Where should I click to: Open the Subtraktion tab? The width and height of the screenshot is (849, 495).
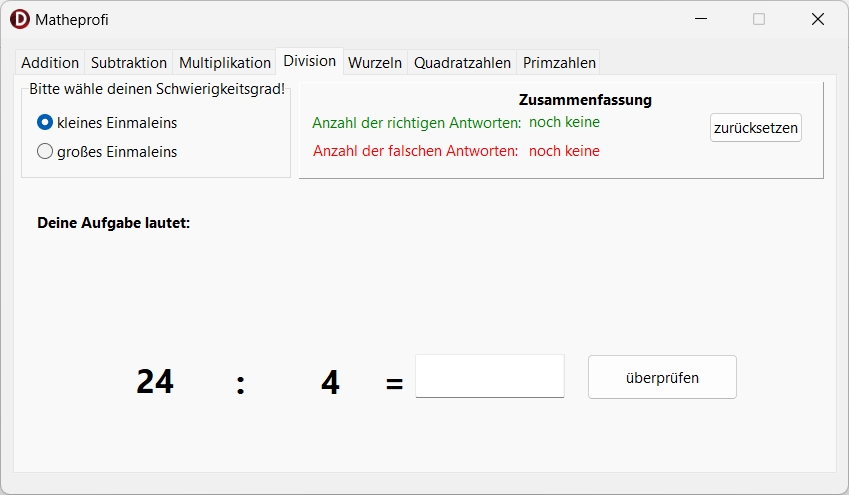coord(129,62)
